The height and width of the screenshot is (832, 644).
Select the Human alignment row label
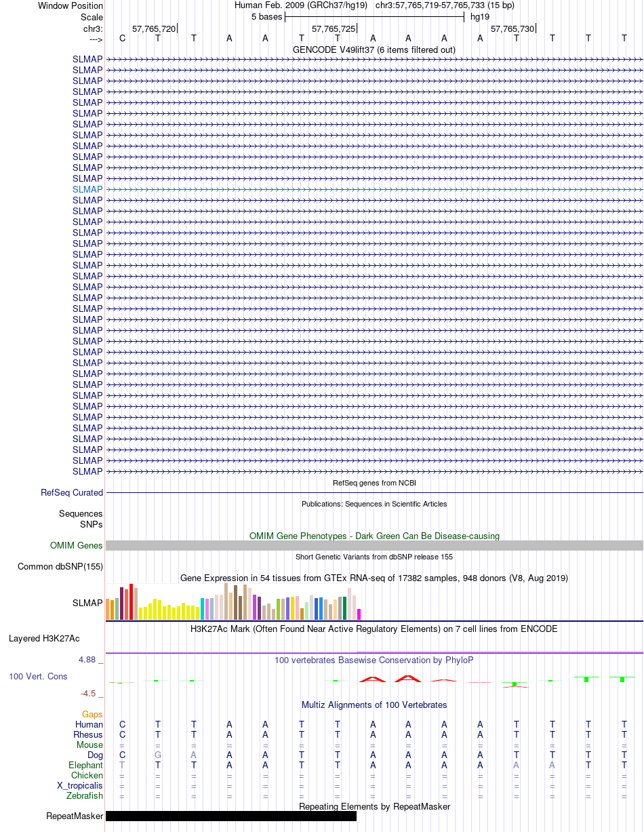tap(89, 725)
